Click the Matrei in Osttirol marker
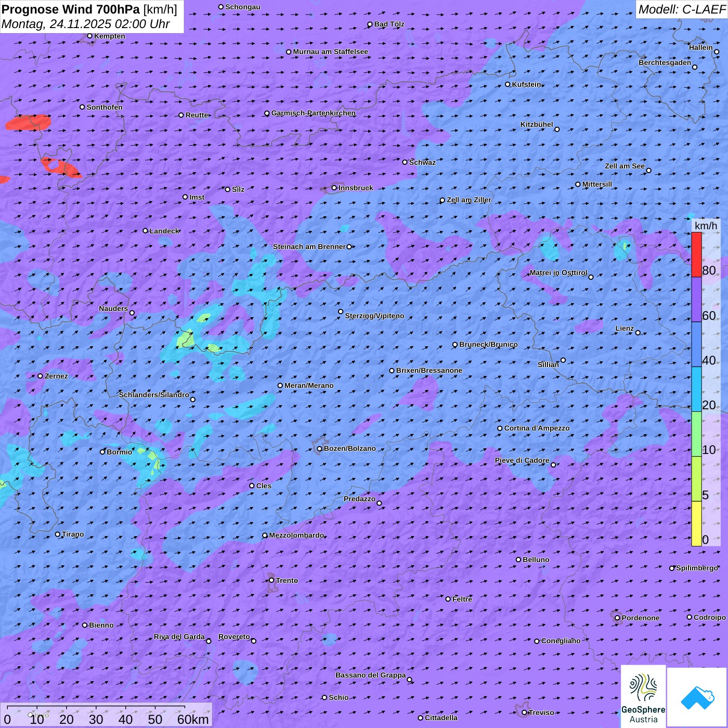Screen dimensions: 728x728 [591, 277]
